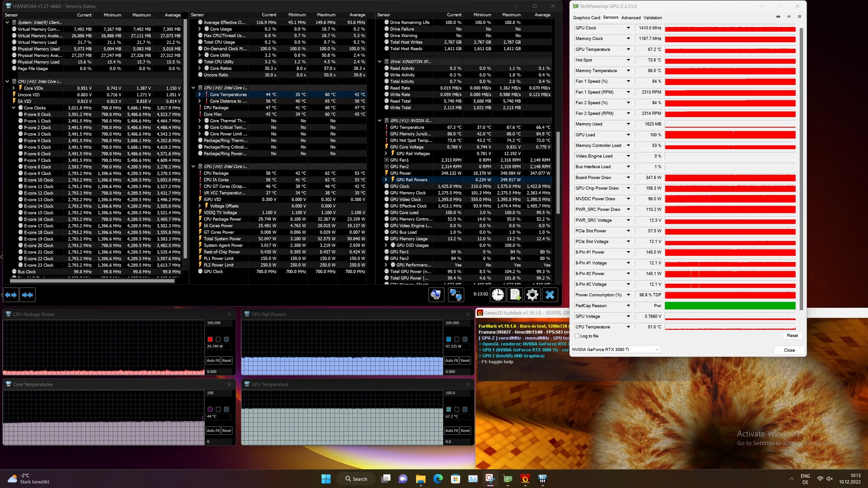Enable the Log to file checkbox

tap(577, 336)
